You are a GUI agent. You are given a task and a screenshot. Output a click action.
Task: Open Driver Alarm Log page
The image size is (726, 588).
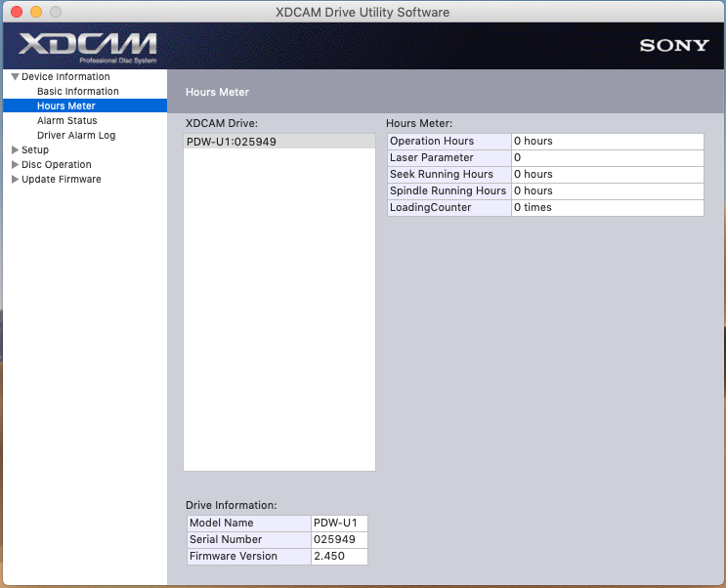(76, 135)
